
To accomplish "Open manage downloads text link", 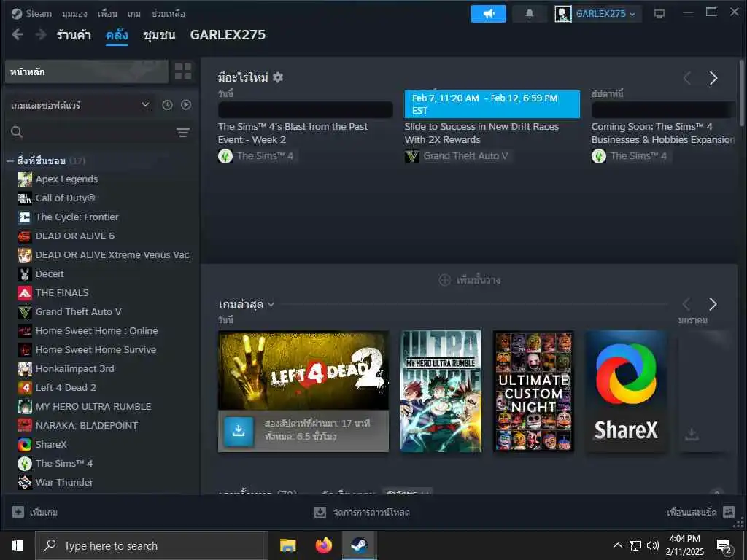I will click(371, 513).
